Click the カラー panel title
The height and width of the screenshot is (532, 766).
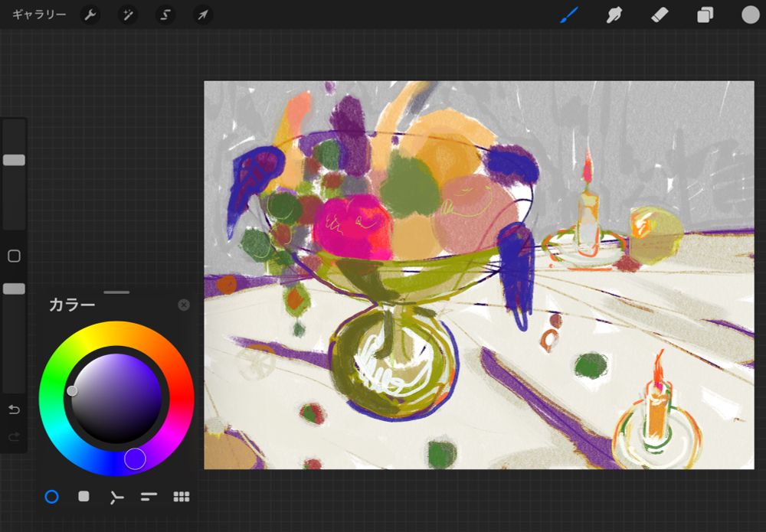point(72,305)
